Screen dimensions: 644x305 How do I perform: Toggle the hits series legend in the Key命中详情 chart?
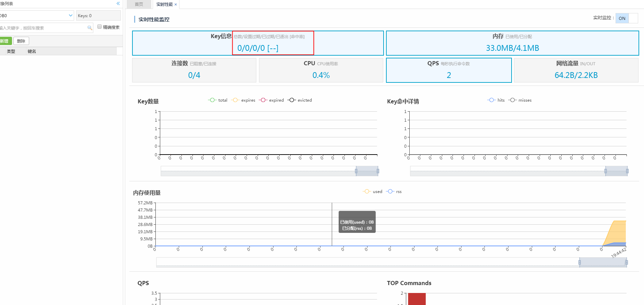(x=496, y=100)
